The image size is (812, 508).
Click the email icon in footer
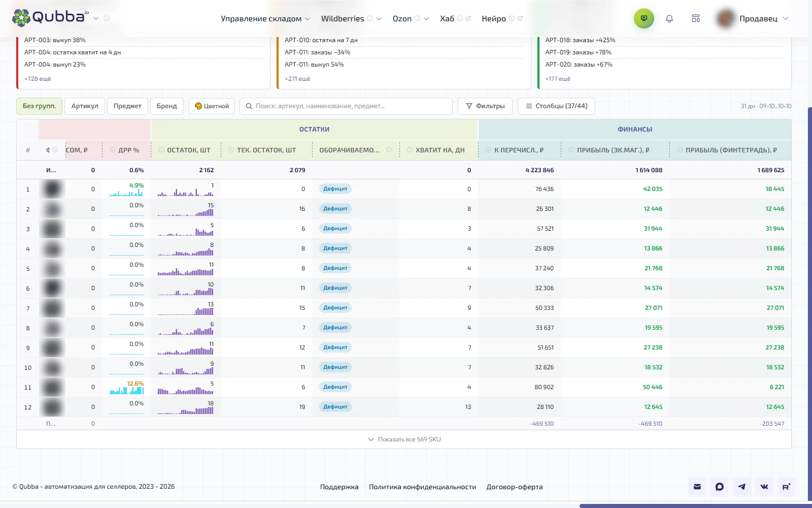click(x=697, y=487)
